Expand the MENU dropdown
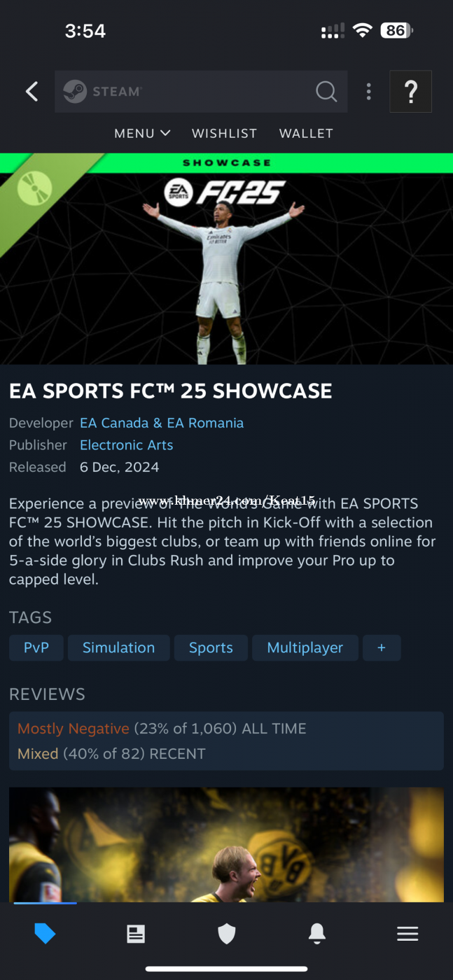The width and height of the screenshot is (453, 980). pos(142,133)
